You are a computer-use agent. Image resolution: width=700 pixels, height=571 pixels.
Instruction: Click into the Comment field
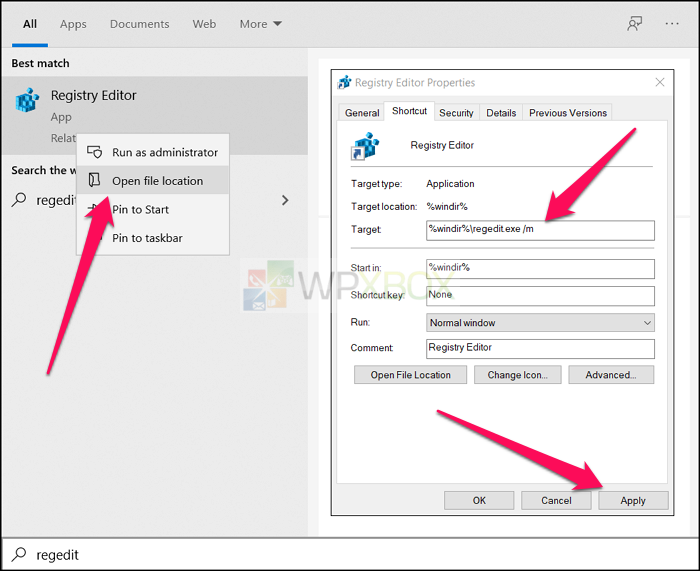coord(540,348)
